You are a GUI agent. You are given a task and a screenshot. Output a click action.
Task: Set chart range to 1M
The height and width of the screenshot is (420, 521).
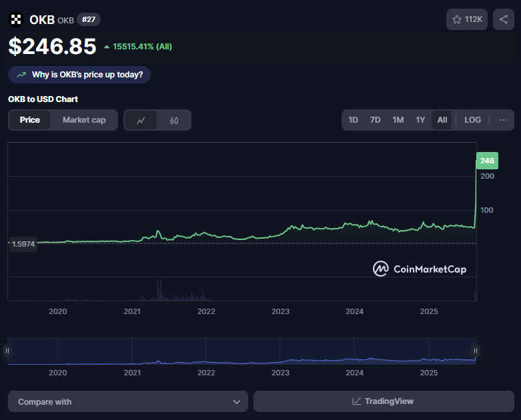pos(398,120)
